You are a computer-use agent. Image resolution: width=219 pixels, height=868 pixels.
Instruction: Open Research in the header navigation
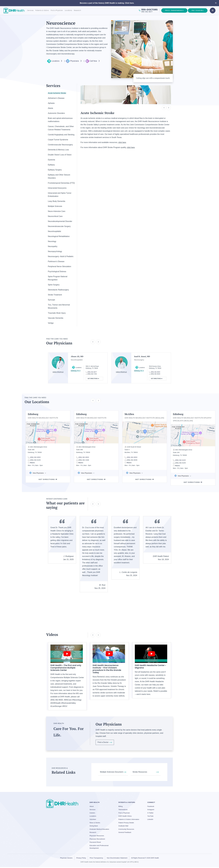tap(77, 10)
